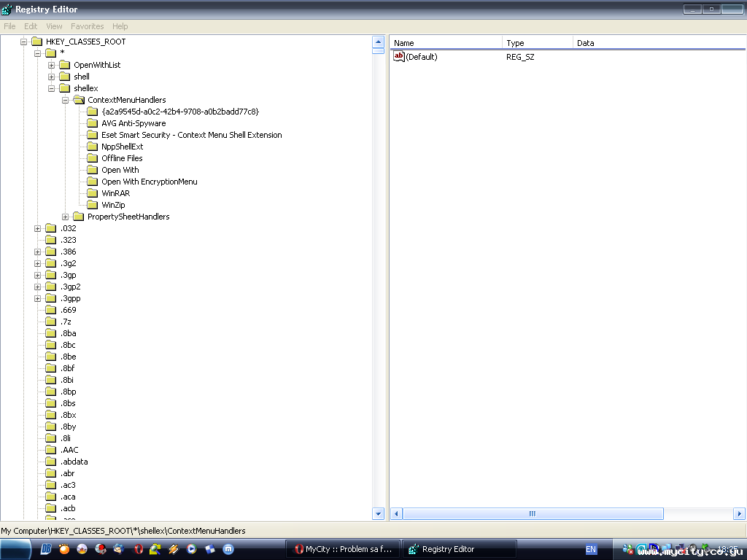
Task: Click the Offline Files folder icon
Action: pos(93,158)
